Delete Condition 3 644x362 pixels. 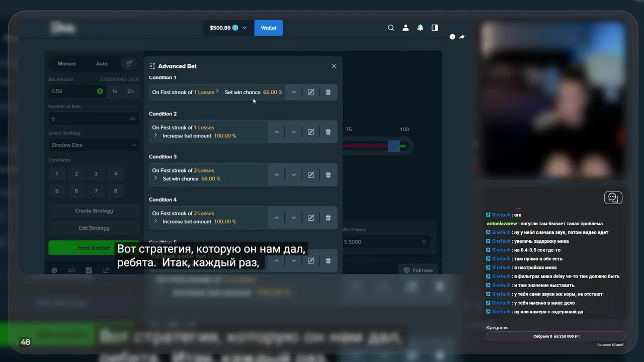tap(328, 174)
